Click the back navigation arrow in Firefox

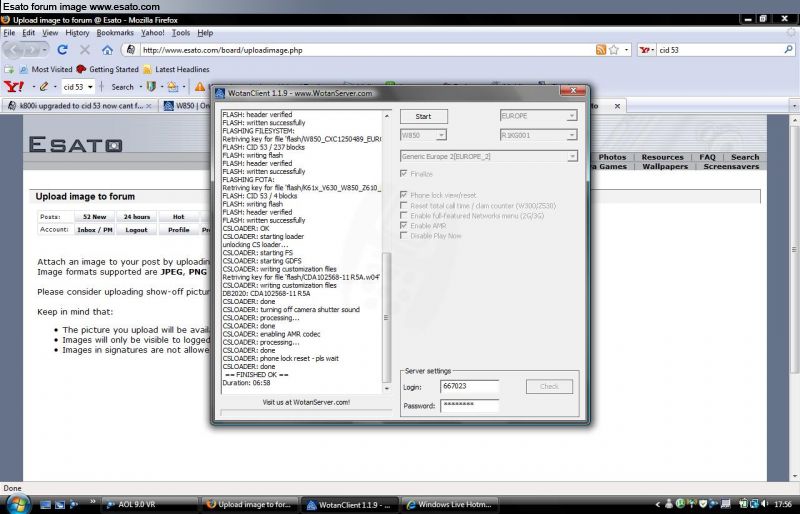(x=15, y=50)
